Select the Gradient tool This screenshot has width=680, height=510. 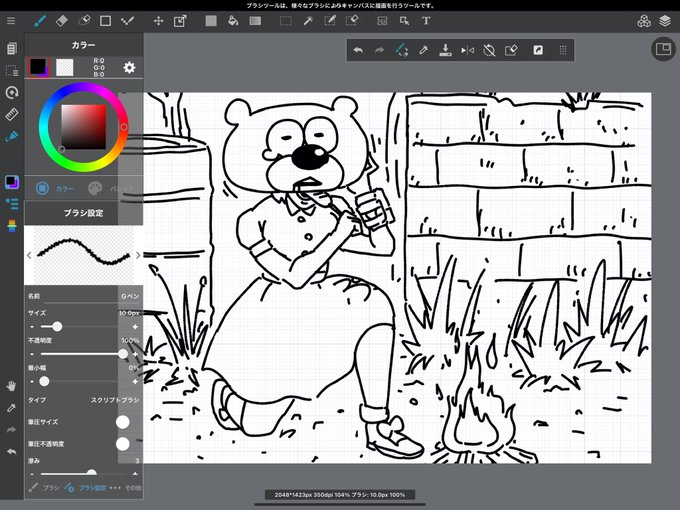(x=255, y=21)
